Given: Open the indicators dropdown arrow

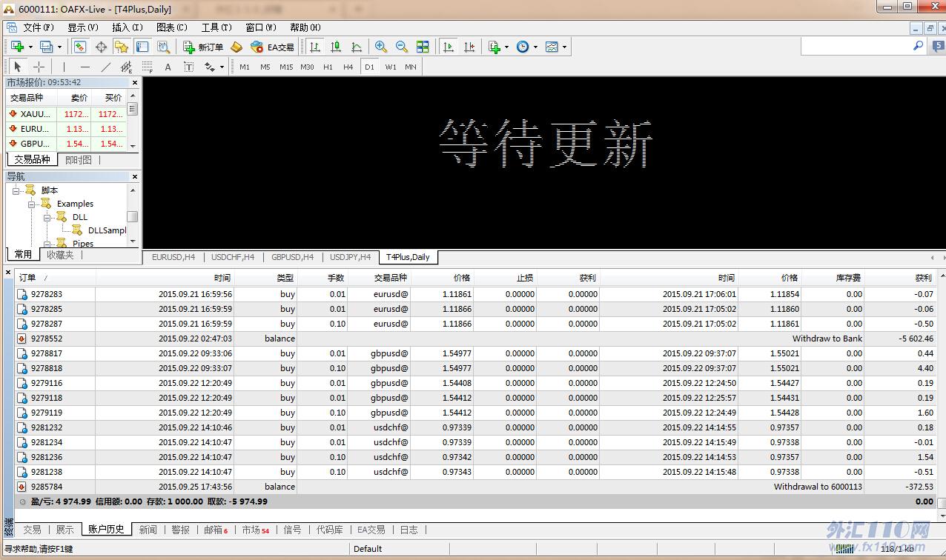Looking at the screenshot, I should pyautogui.click(x=507, y=47).
